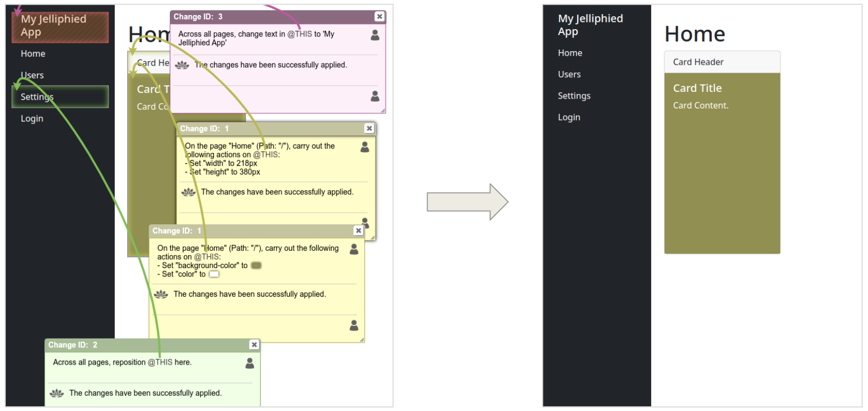Viewport: 868px width, 411px height.
Task: Close the green Change ID: 2 note
Action: (254, 345)
